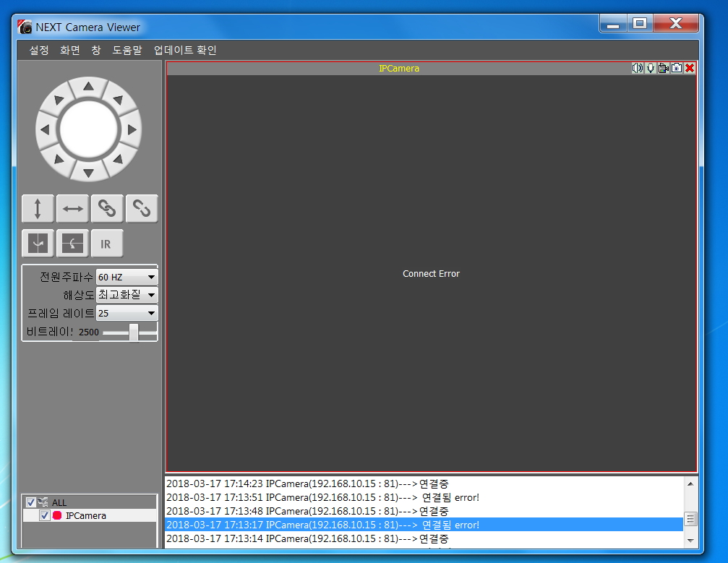Take a snapshot with the camera icon
This screenshot has width=728, height=563.
click(677, 68)
